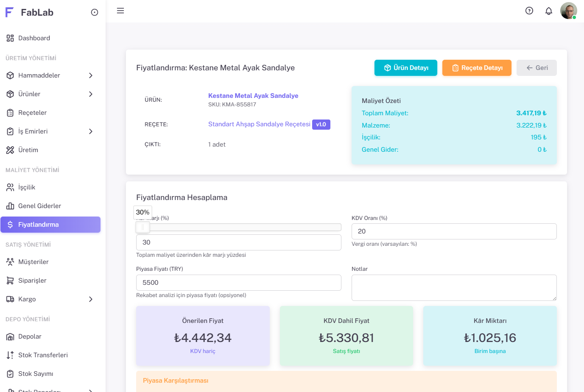The height and width of the screenshot is (392, 584).
Task: Click the user profile avatar
Action: click(x=568, y=11)
